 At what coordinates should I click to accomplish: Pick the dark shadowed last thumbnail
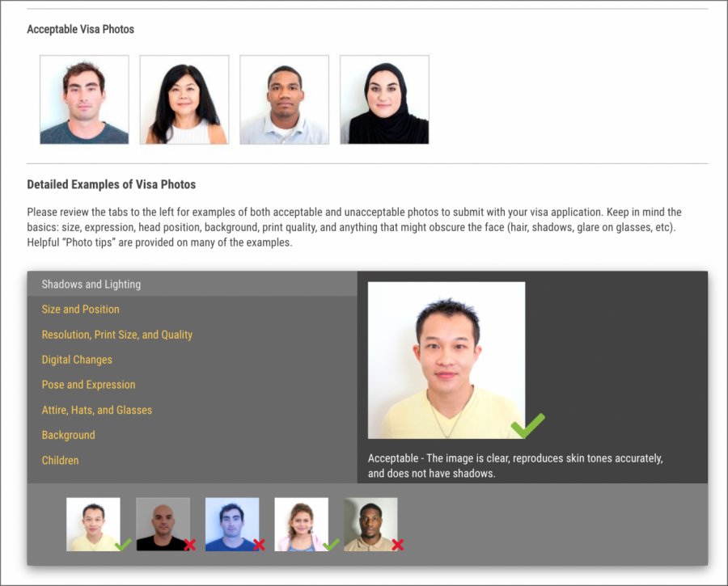370,524
